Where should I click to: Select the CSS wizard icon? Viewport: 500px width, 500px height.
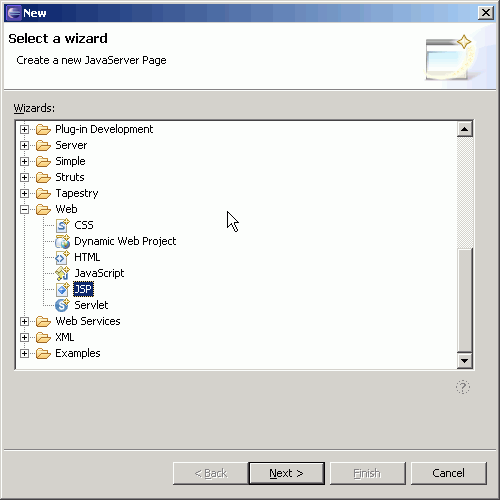pos(62,225)
